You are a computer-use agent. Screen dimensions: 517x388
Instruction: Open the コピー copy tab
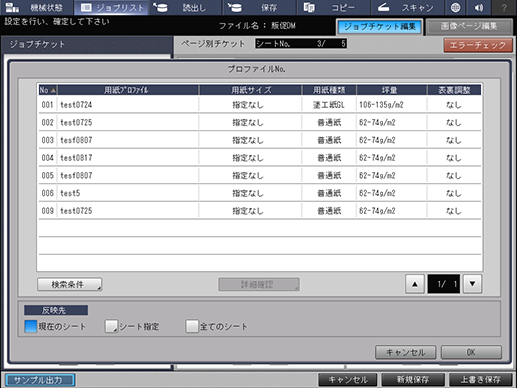(333, 7)
